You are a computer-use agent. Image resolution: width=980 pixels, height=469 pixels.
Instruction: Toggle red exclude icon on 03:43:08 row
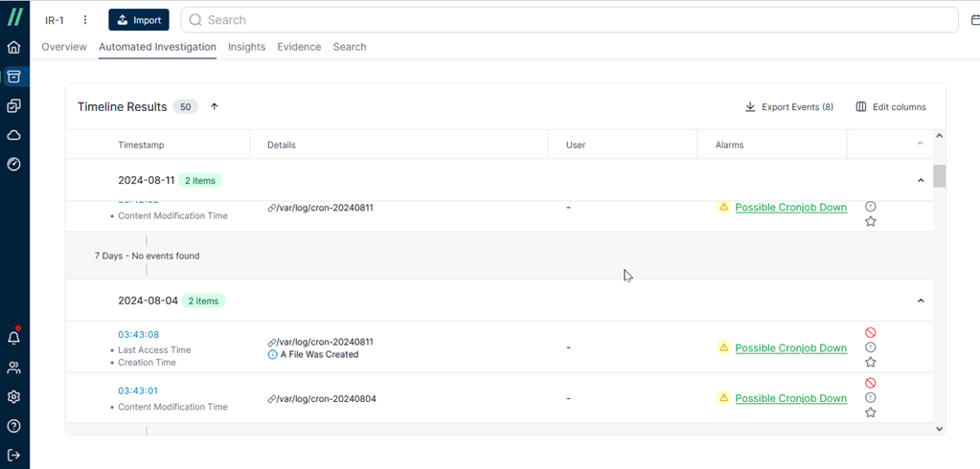coord(870,333)
